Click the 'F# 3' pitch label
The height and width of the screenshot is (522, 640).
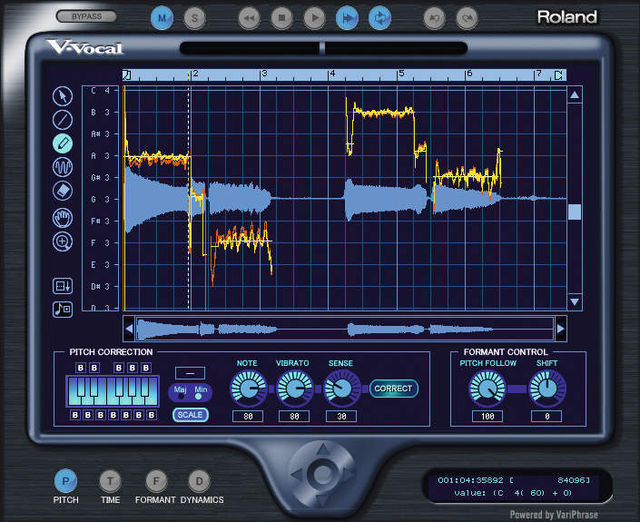(x=100, y=221)
